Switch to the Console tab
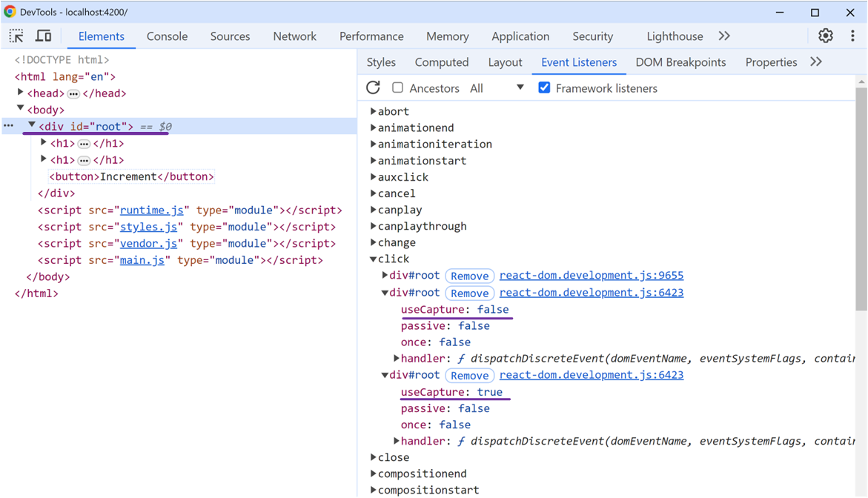The height and width of the screenshot is (498, 868). [x=168, y=36]
